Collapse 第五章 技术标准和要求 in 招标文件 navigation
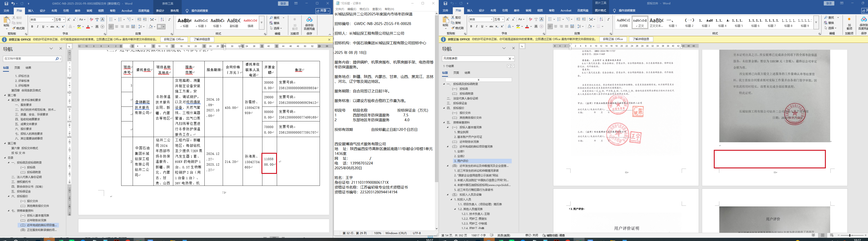The image size is (868, 241). 9,100
